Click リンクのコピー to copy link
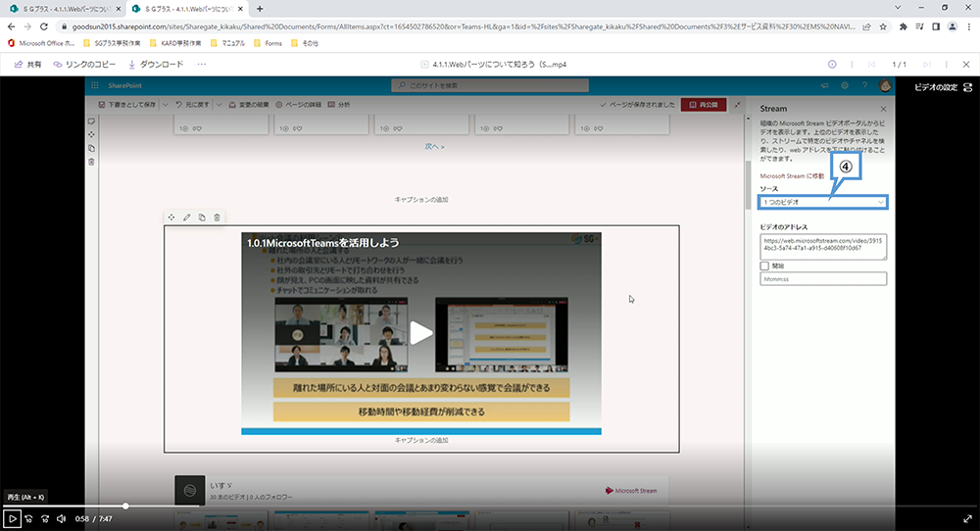This screenshot has height=531, width=980. coord(84,65)
